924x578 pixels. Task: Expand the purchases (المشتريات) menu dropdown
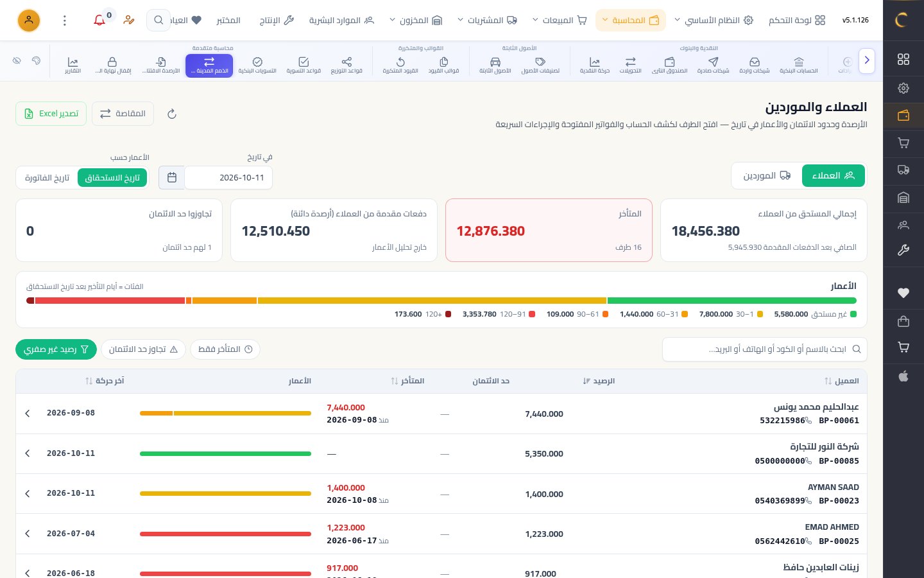pyautogui.click(x=488, y=21)
